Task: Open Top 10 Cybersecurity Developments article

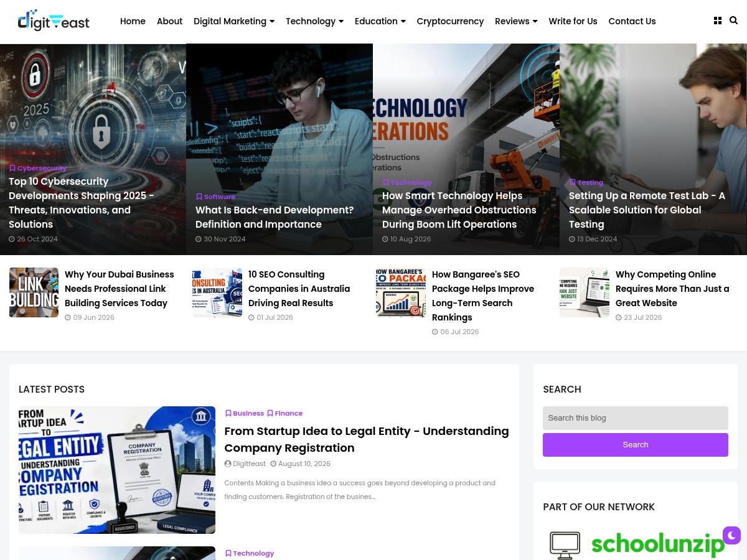Action: click(82, 203)
